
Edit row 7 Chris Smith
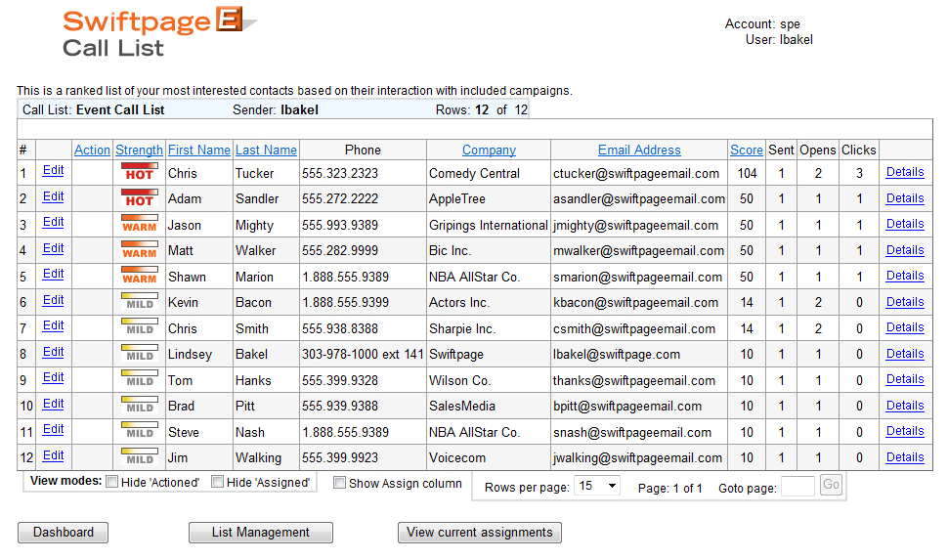[53, 326]
